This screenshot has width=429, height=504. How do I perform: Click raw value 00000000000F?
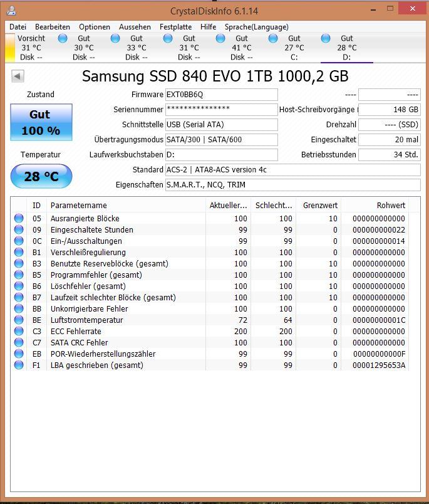380,354
